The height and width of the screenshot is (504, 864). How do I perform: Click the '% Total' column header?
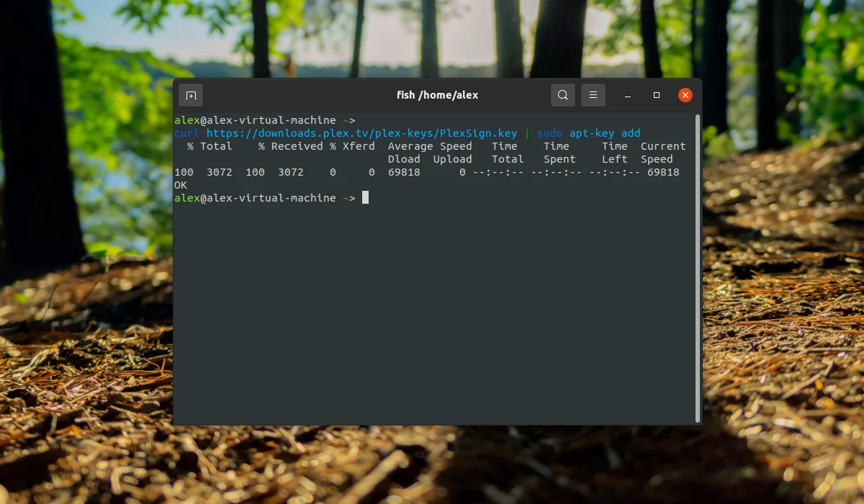tap(210, 146)
